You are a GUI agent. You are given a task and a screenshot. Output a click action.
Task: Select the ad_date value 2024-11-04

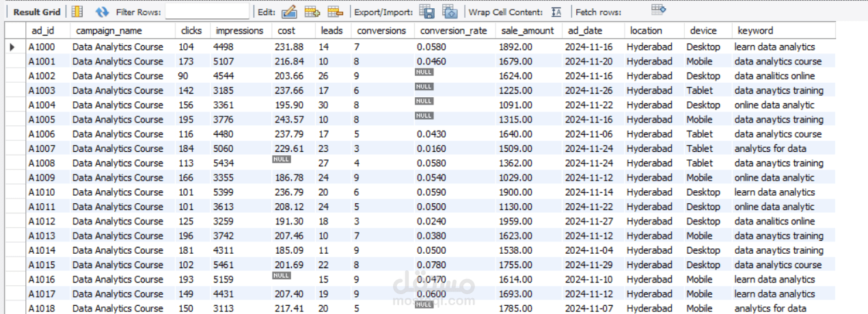pos(589,250)
